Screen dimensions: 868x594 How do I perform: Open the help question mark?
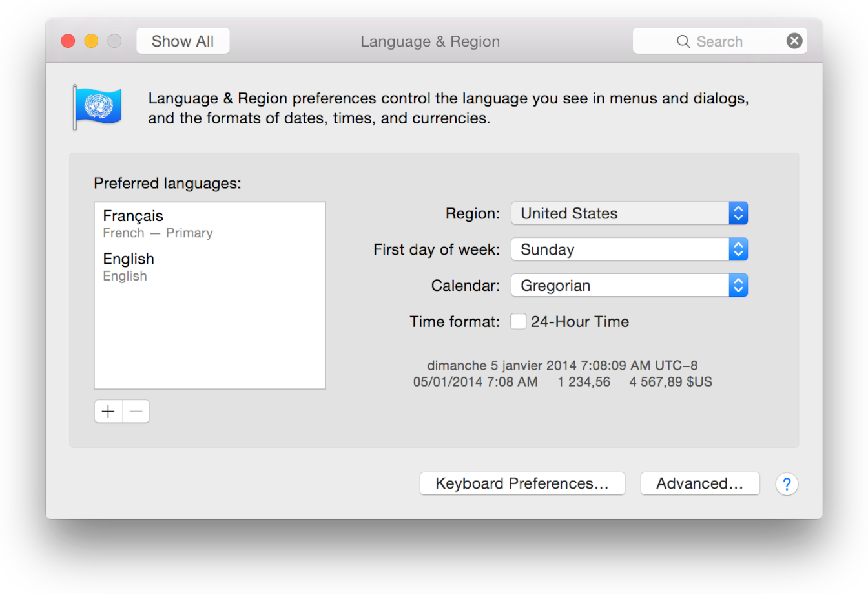[x=787, y=483]
